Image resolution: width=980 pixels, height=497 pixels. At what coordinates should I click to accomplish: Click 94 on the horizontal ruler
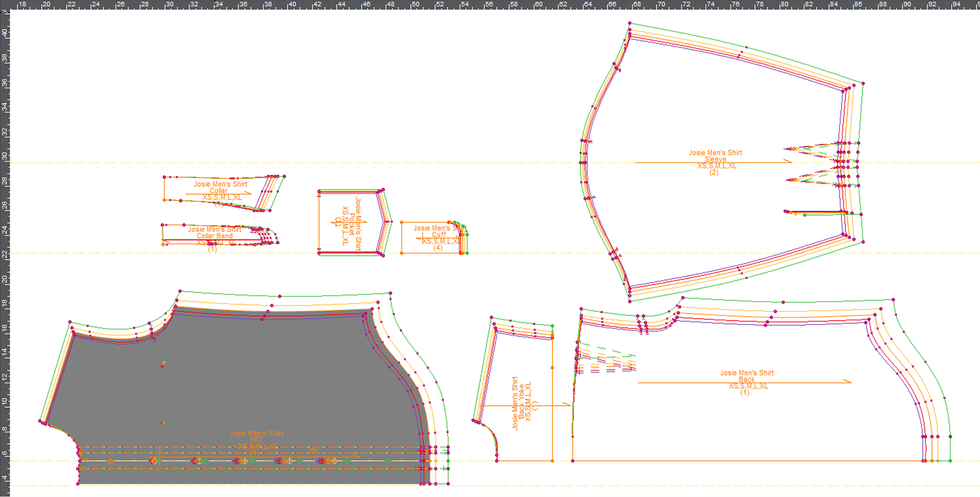[x=957, y=4]
